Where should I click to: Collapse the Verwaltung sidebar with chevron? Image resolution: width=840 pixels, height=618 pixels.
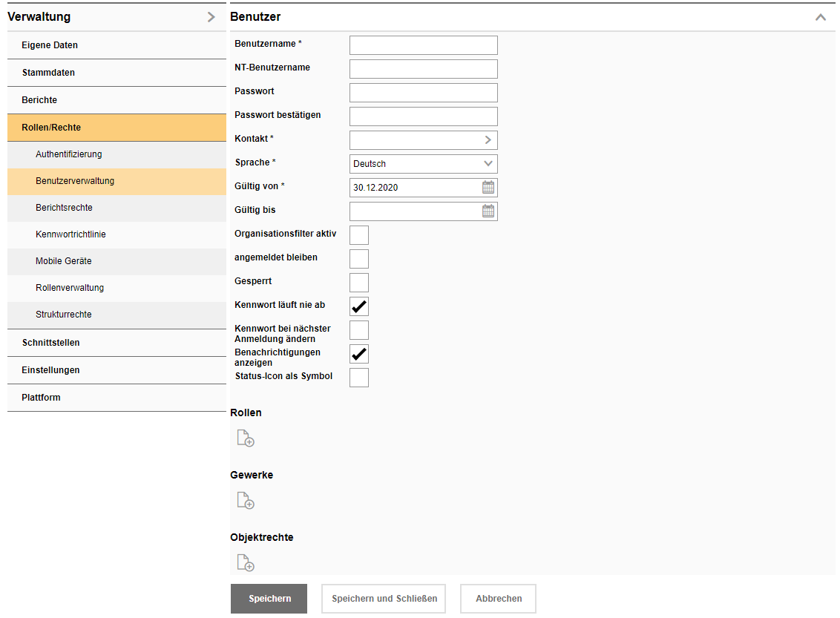(x=211, y=17)
